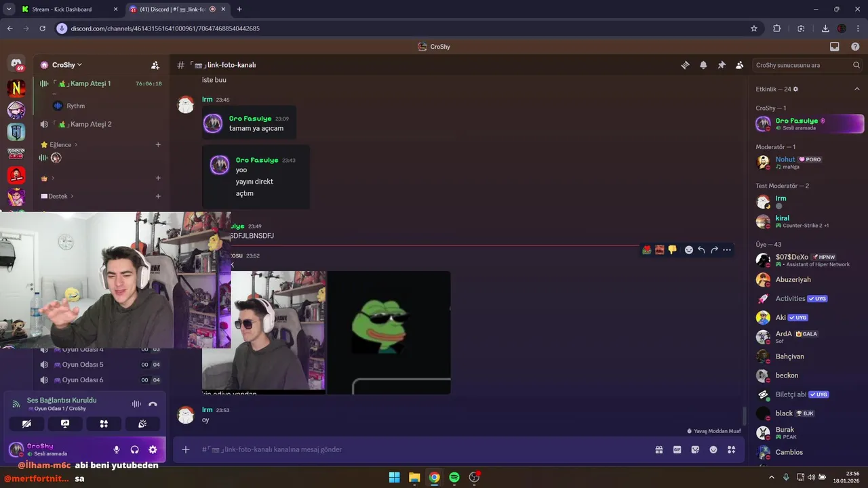Viewport: 868px width, 488px height.
Task: Open Discord inbox icon in title bar
Action: point(835,47)
